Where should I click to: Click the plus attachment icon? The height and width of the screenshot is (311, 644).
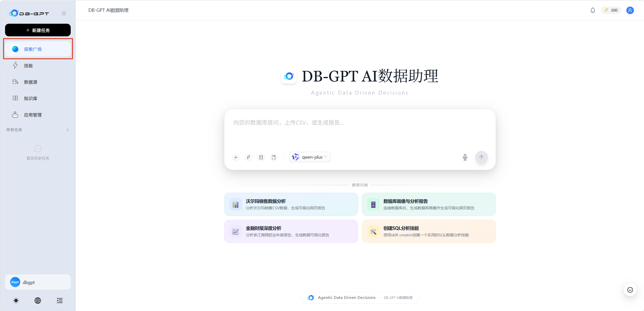[236, 157]
